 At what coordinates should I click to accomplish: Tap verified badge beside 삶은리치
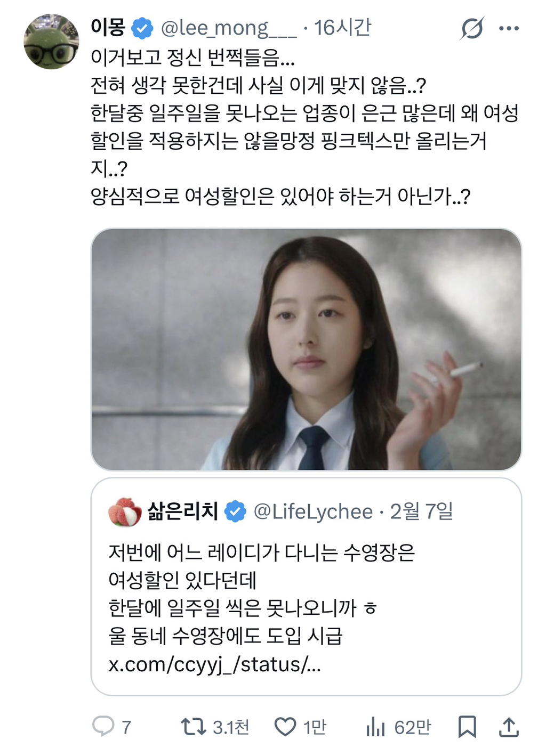pos(235,511)
